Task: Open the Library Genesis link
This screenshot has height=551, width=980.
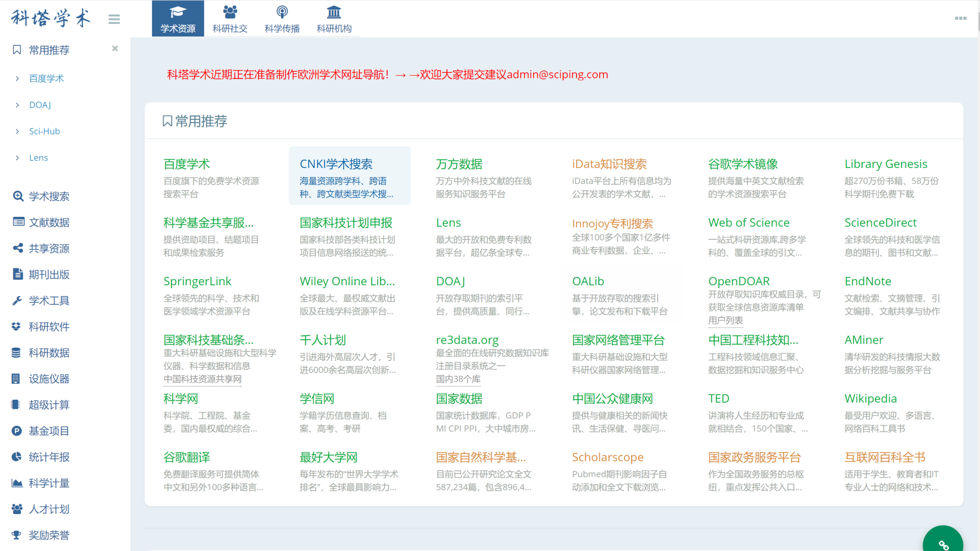Action: [885, 164]
